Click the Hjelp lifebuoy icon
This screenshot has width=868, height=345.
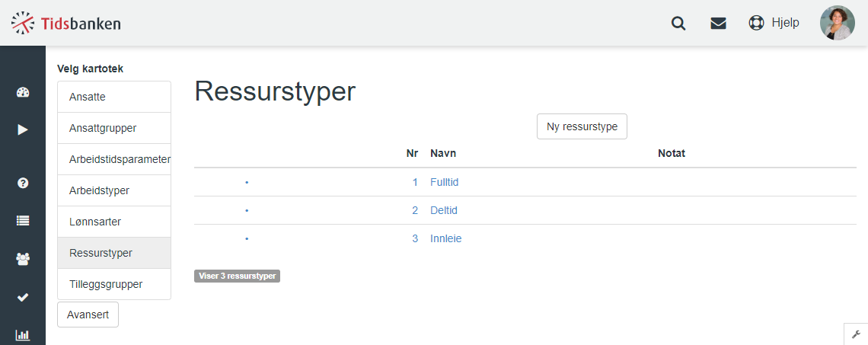point(756,24)
